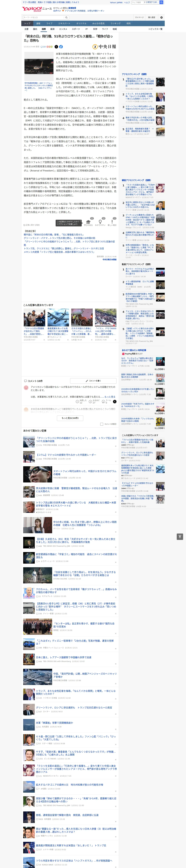Click play badge on 米ハワイ・キラウエア火山 video
Viewport: 186px width, 868px height.
point(161,275)
